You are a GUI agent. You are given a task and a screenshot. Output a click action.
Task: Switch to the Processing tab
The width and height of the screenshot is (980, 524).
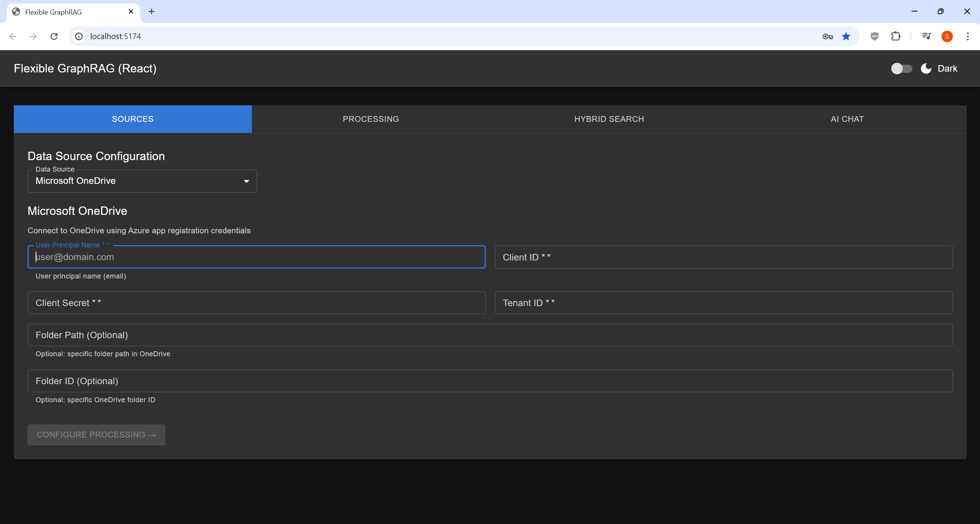pos(371,119)
